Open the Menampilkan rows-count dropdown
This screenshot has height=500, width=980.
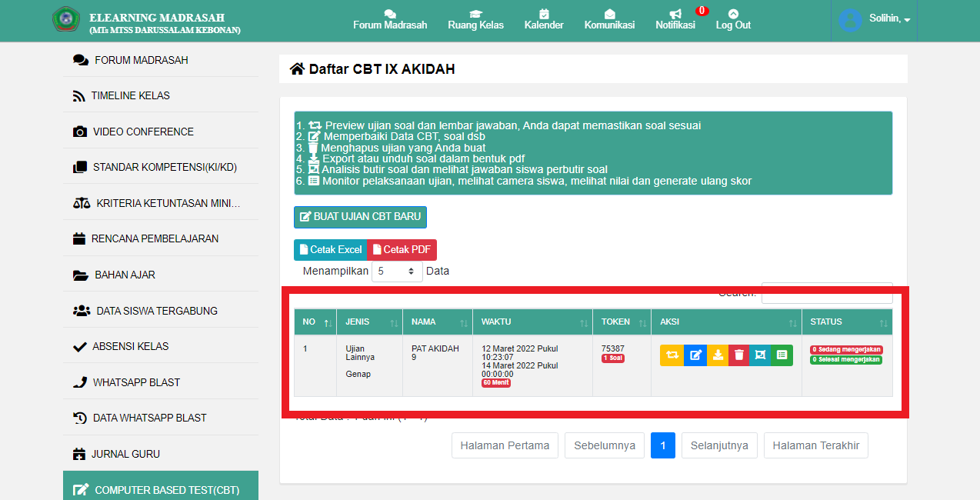pyautogui.click(x=397, y=272)
